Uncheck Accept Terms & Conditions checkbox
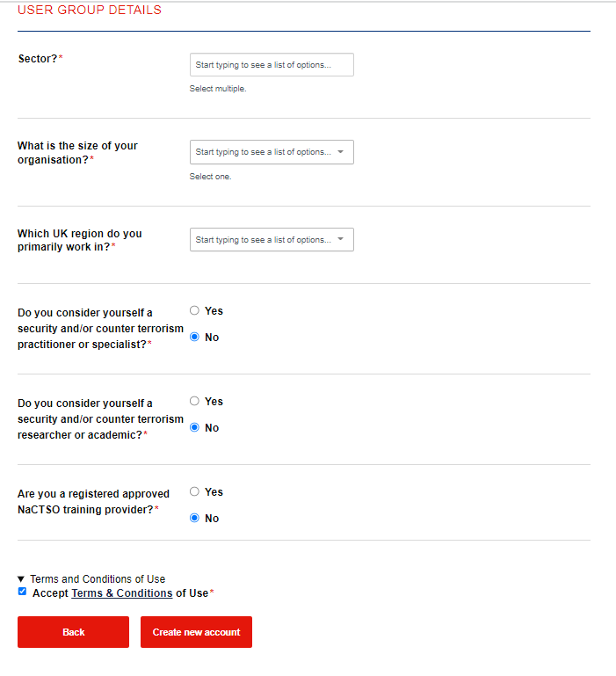This screenshot has height=676, width=616. [22, 592]
